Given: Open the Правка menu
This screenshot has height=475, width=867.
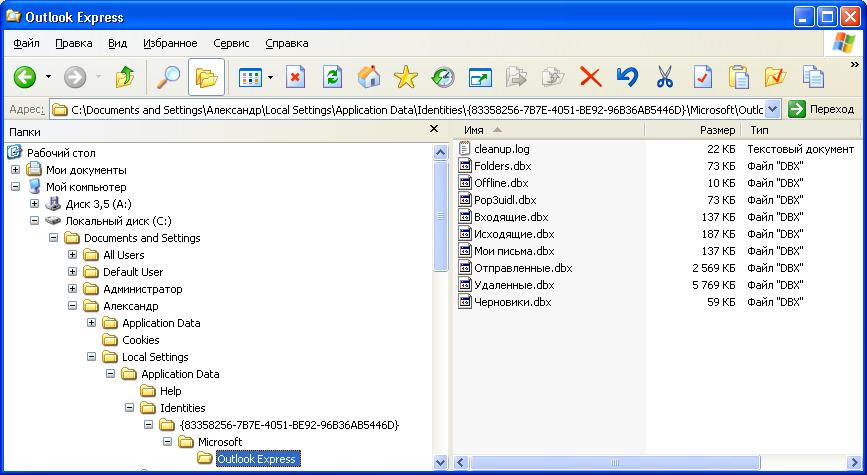Looking at the screenshot, I should tap(74, 43).
